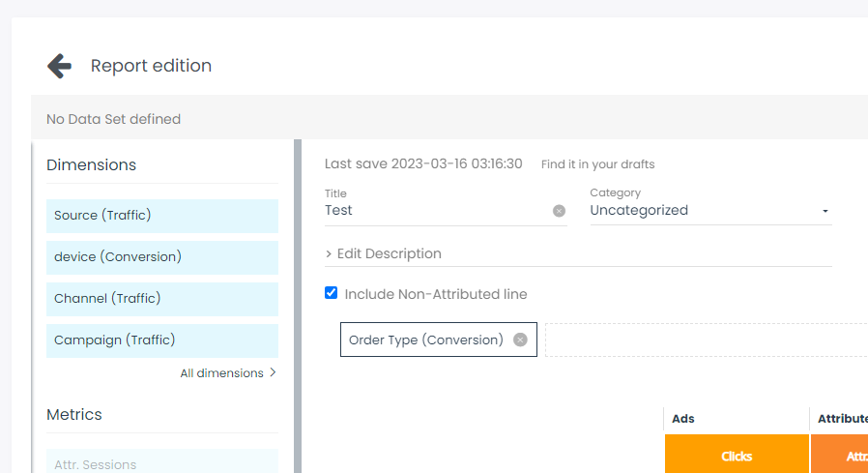
Task: Click the orange Clicks column header
Action: pyautogui.click(x=737, y=456)
